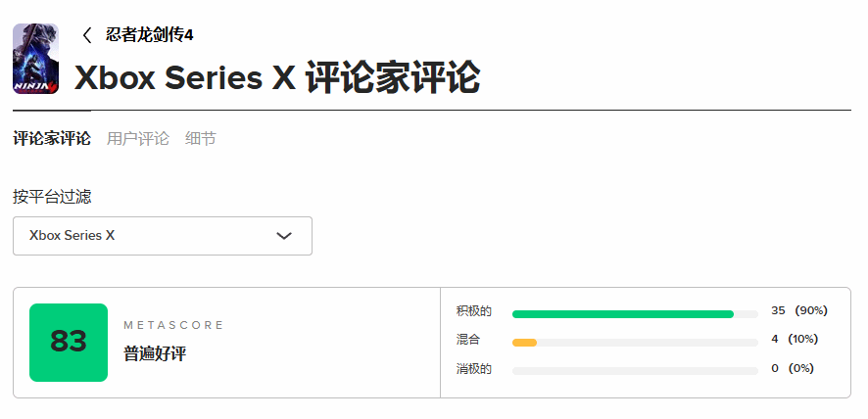Click the platform dropdown chevron arrow
Screen dimensions: 868x419
tap(284, 236)
